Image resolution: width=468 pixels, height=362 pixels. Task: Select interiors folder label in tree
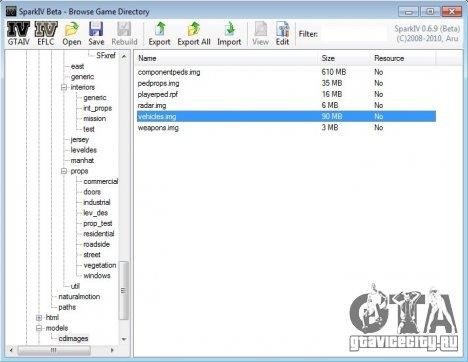click(83, 87)
